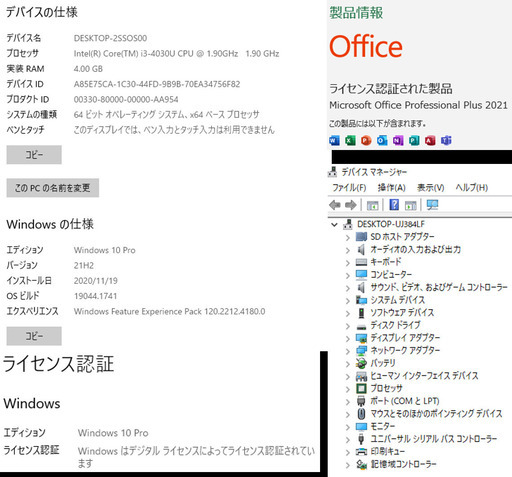512x477 pixels.
Task: Click the Word app icon under Office
Action: [334, 141]
